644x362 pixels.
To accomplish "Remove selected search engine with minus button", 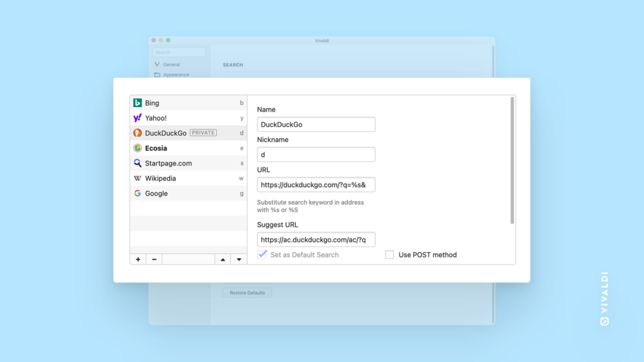I will (154, 260).
